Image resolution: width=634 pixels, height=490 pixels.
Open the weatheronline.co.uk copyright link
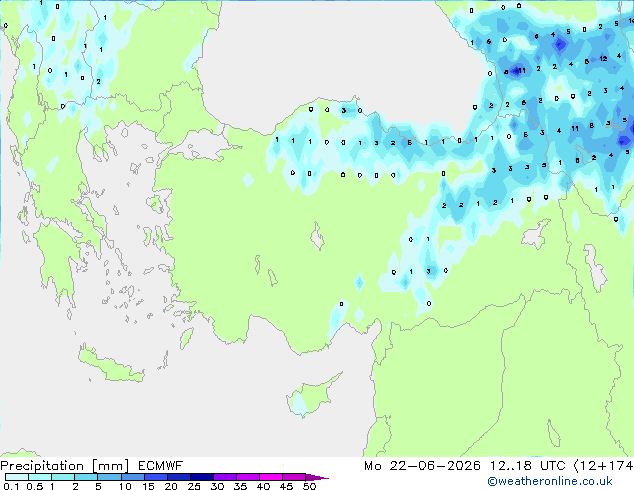550,481
